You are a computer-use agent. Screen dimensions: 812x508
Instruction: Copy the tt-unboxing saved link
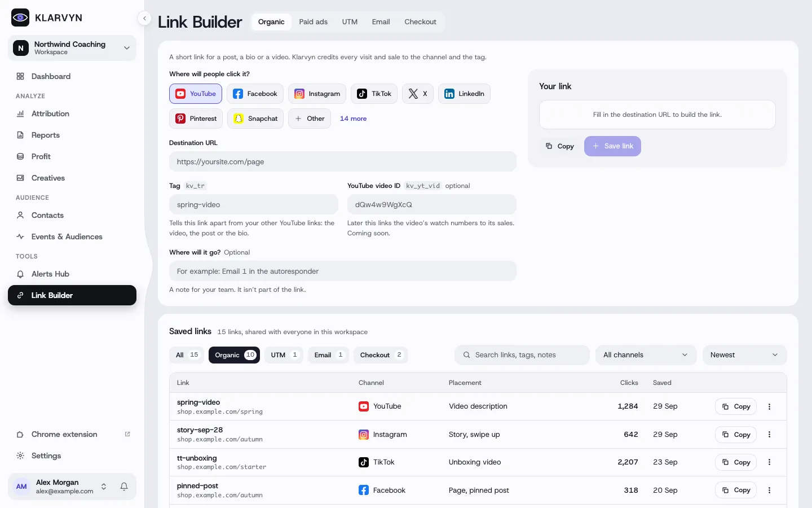pos(735,462)
